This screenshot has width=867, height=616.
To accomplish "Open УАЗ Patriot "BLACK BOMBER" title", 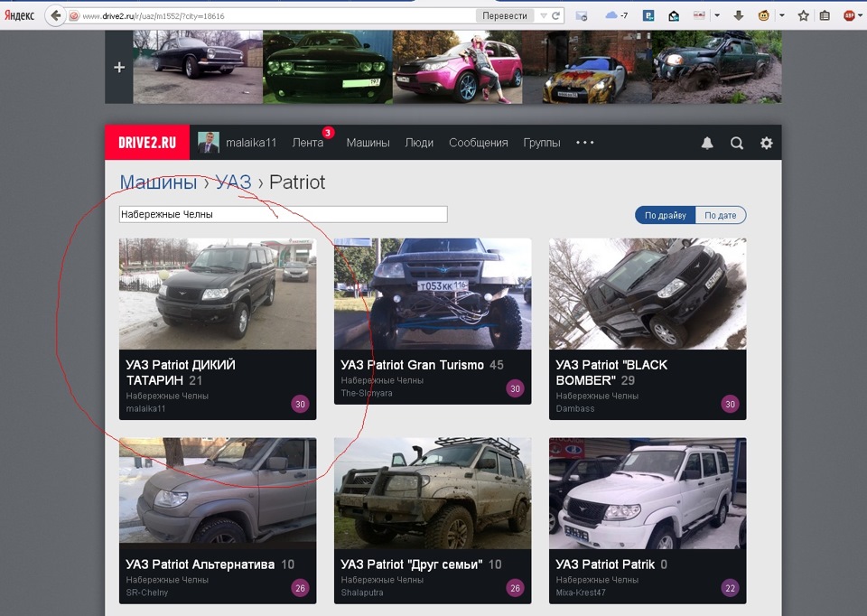I will pos(611,373).
